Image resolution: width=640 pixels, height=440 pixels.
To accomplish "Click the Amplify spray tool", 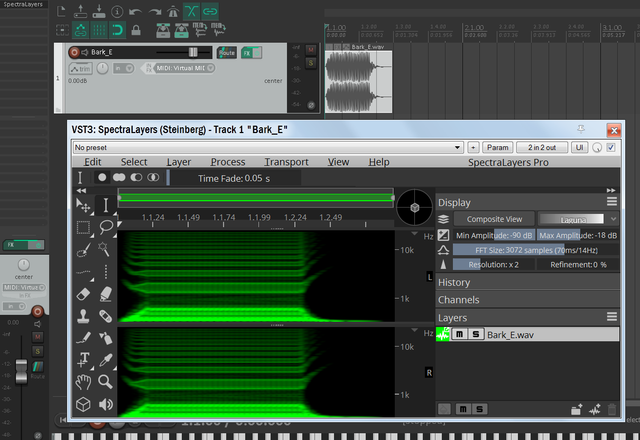I will point(105,338).
